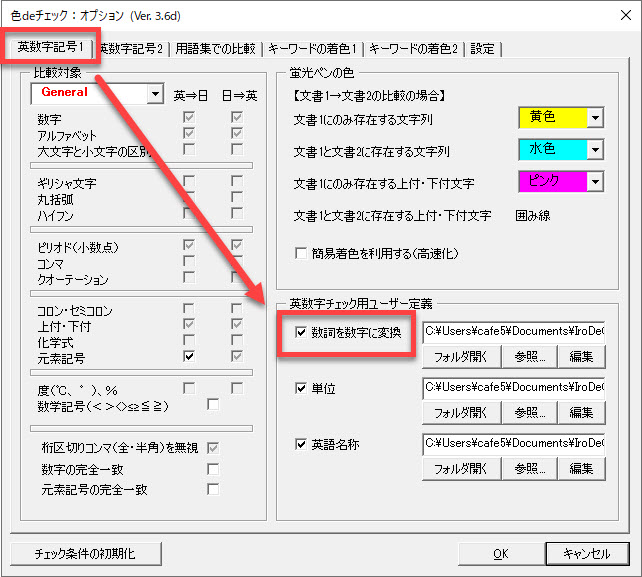Check 数字の完全一致 option
This screenshot has width=642, height=577.
[212, 469]
